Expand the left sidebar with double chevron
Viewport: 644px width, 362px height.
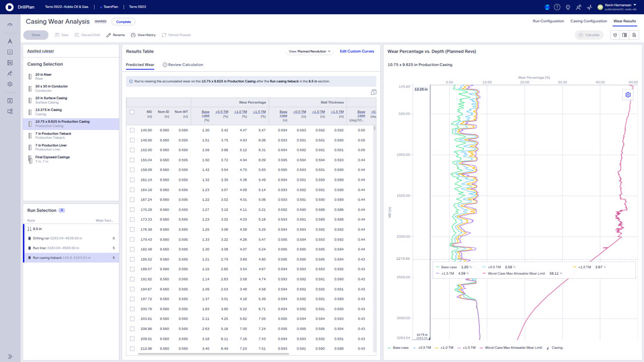[10, 356]
